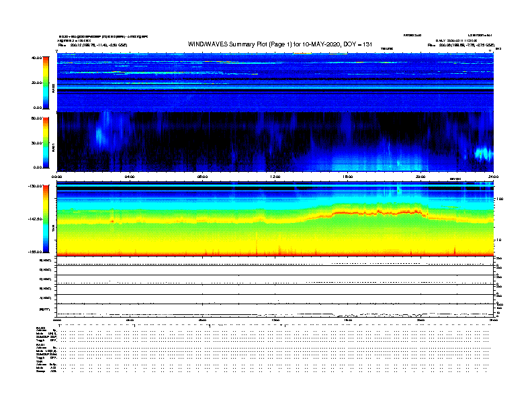Image resolution: width=532 pixels, height=411 pixels.
Task: Click the 12:00 label on the bottom time axis
Action: click(275, 320)
